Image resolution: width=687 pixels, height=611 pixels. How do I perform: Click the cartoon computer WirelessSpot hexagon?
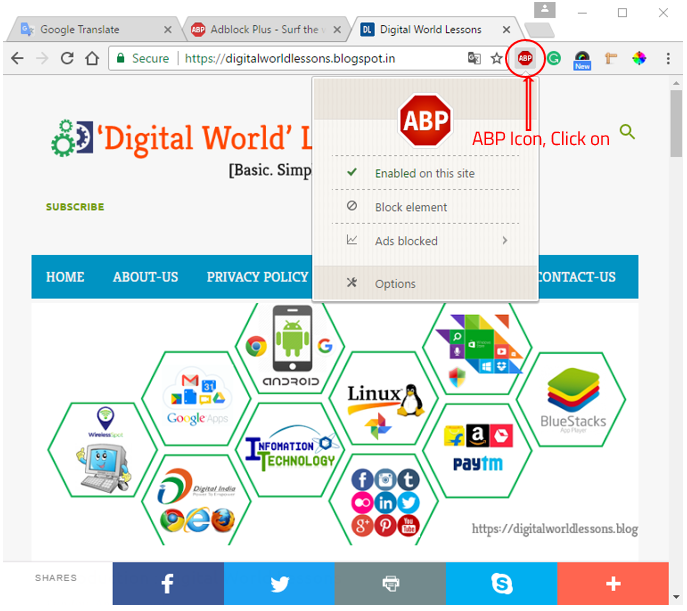103,450
